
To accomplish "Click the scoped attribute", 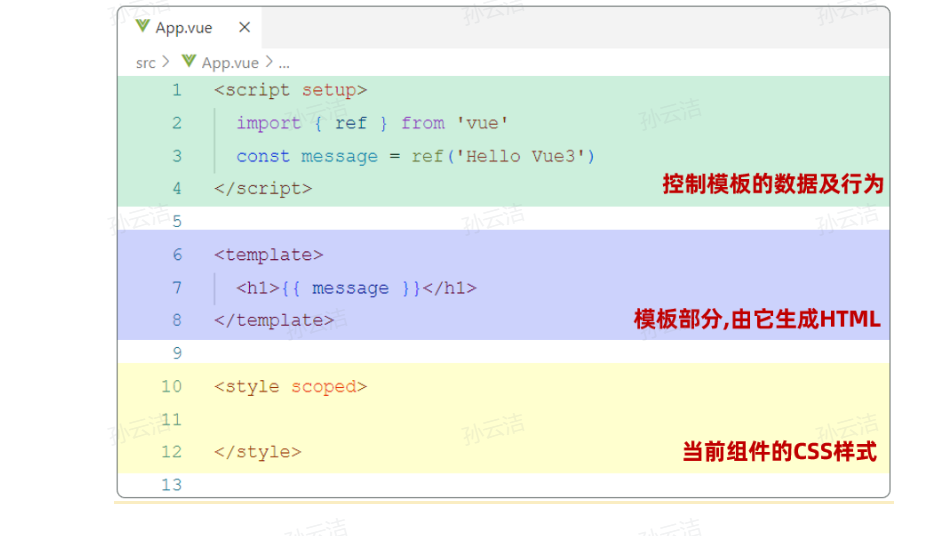I will point(324,387).
